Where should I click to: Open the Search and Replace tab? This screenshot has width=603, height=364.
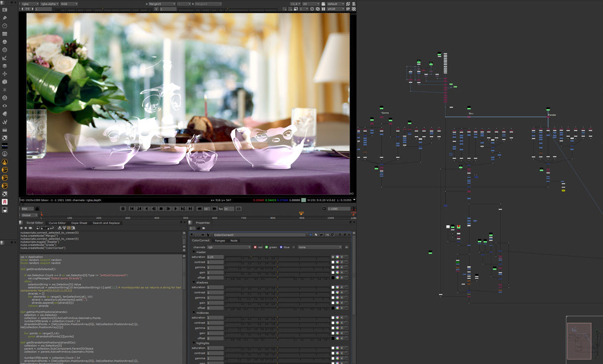click(x=106, y=223)
